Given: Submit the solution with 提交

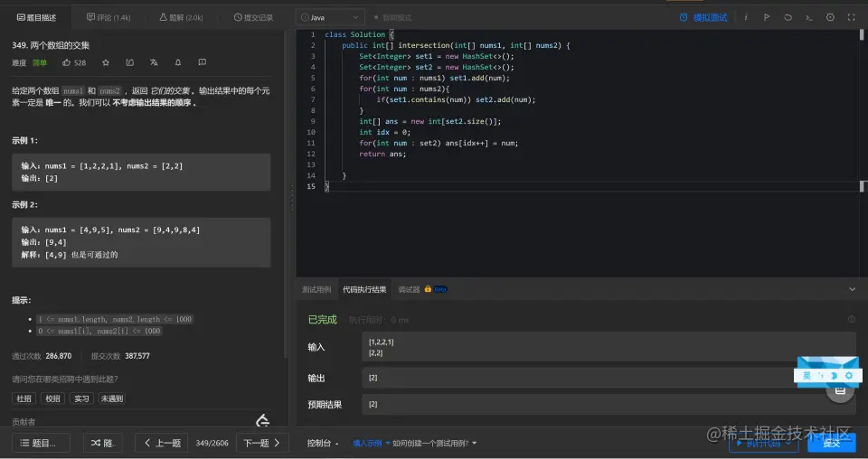Looking at the screenshot, I should pos(832,443).
